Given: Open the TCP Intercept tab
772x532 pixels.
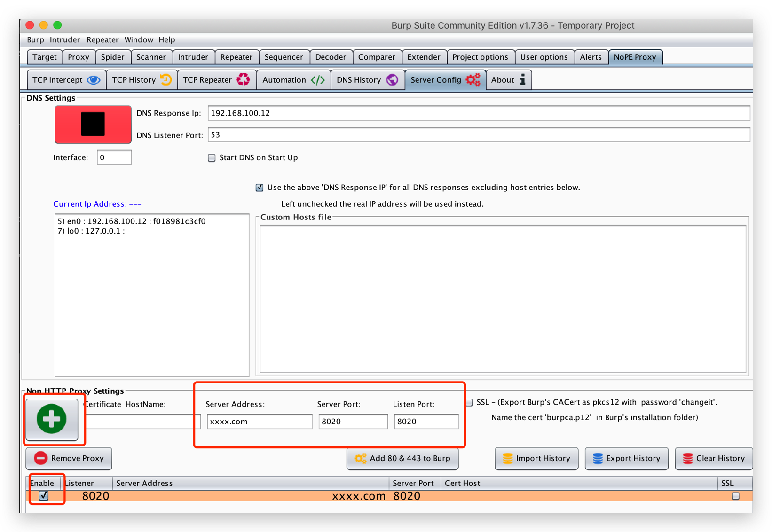Looking at the screenshot, I should (66, 80).
